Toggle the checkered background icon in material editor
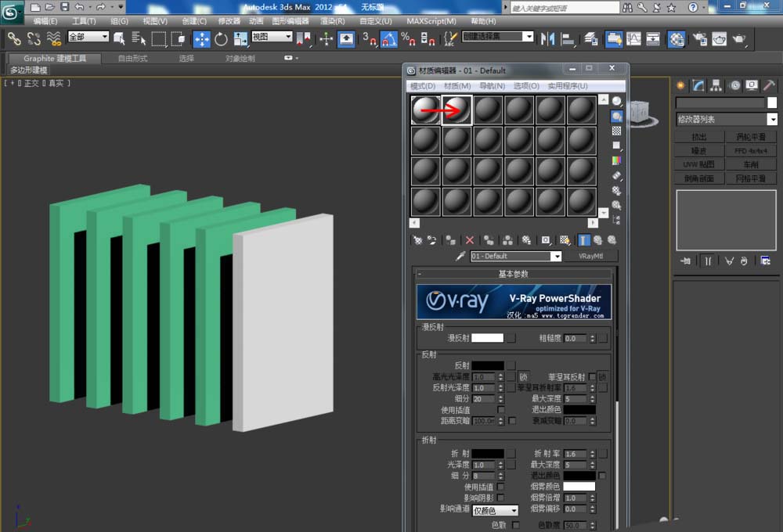 click(x=617, y=131)
